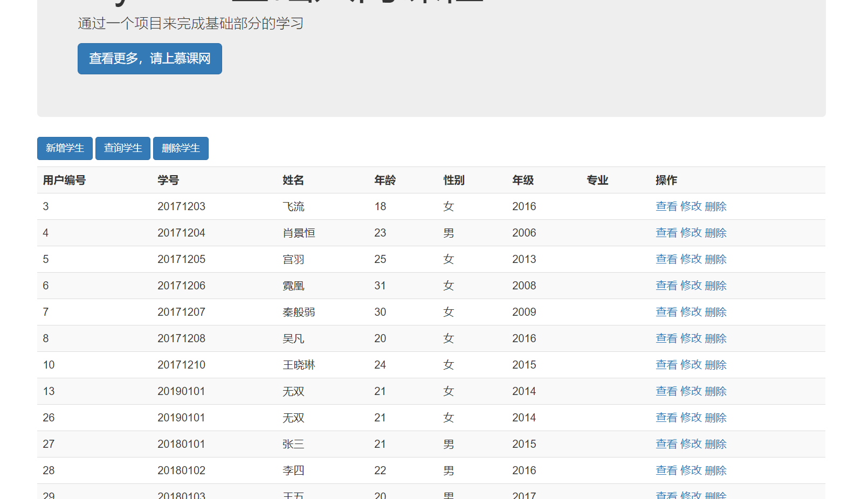Viewport: 868px width, 499px height.
Task: Click 修改 for student 飞流
Action: (x=691, y=206)
